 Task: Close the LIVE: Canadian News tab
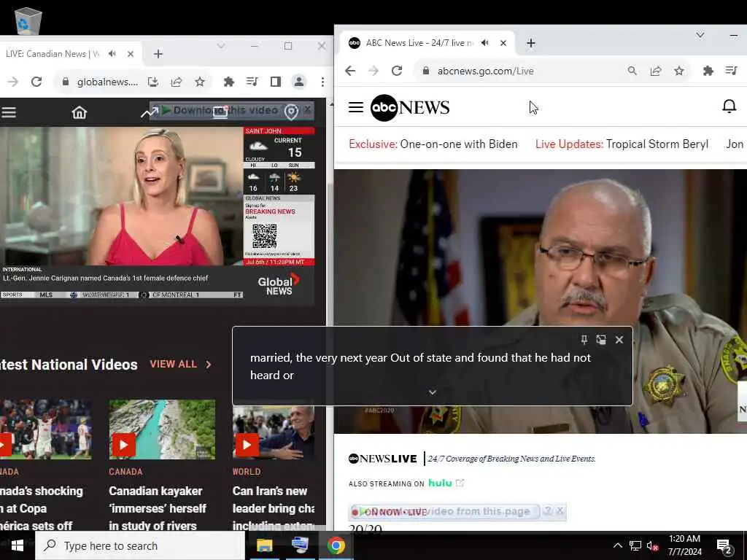pos(131,54)
